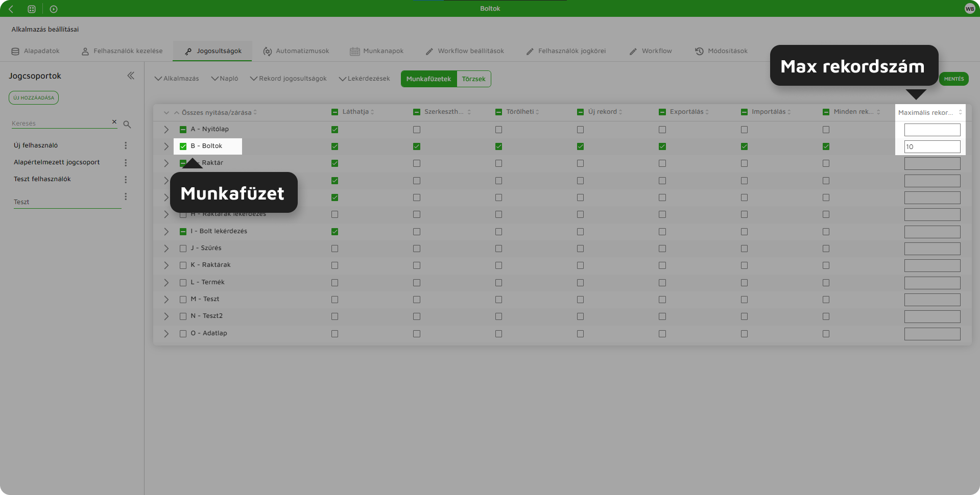Select the Munkafüzetek toggle button

click(x=428, y=79)
